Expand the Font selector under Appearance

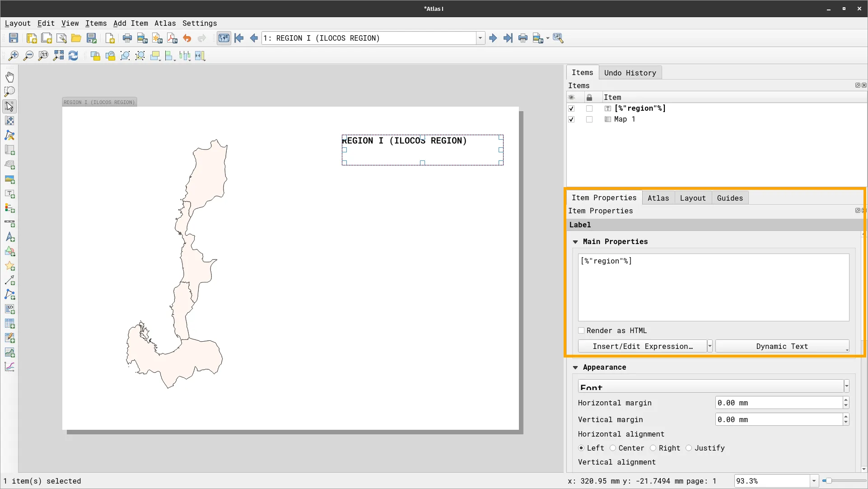[x=846, y=386]
